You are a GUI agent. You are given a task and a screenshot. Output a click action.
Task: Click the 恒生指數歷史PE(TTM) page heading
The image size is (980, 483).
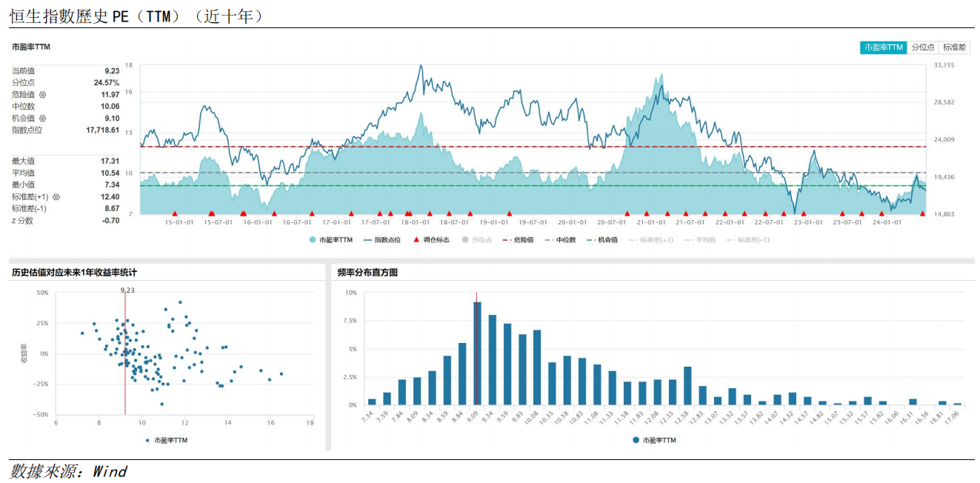(136, 16)
